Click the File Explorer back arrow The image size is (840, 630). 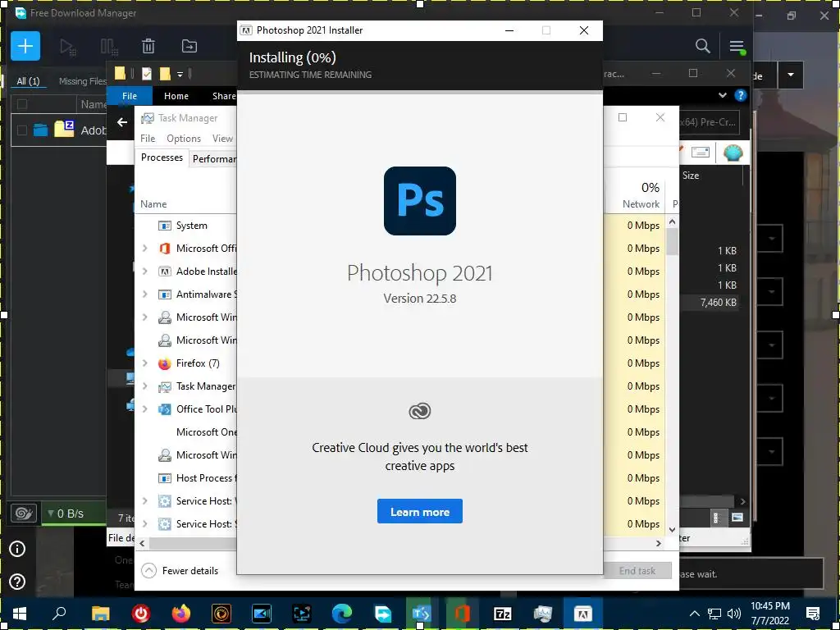(x=122, y=122)
